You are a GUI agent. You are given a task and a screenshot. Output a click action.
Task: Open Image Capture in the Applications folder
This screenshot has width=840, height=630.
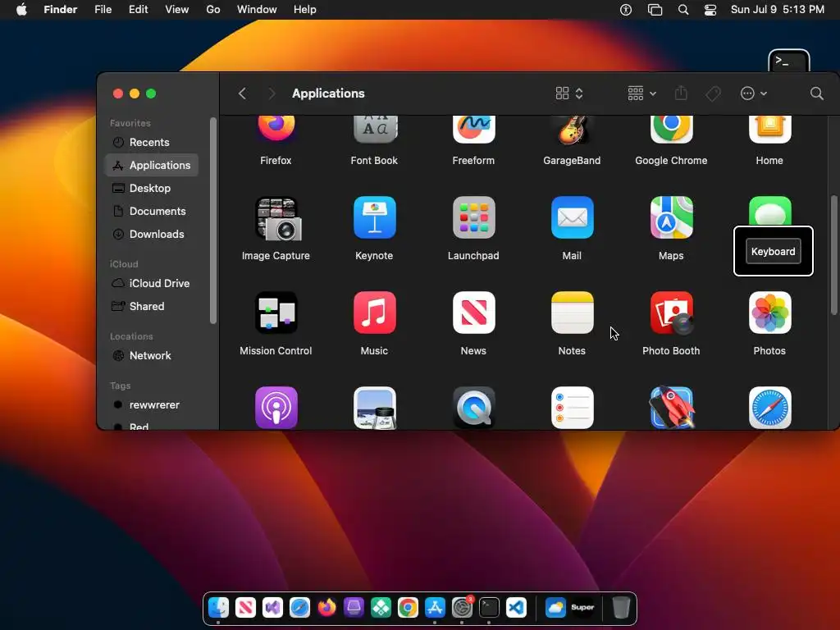276,218
